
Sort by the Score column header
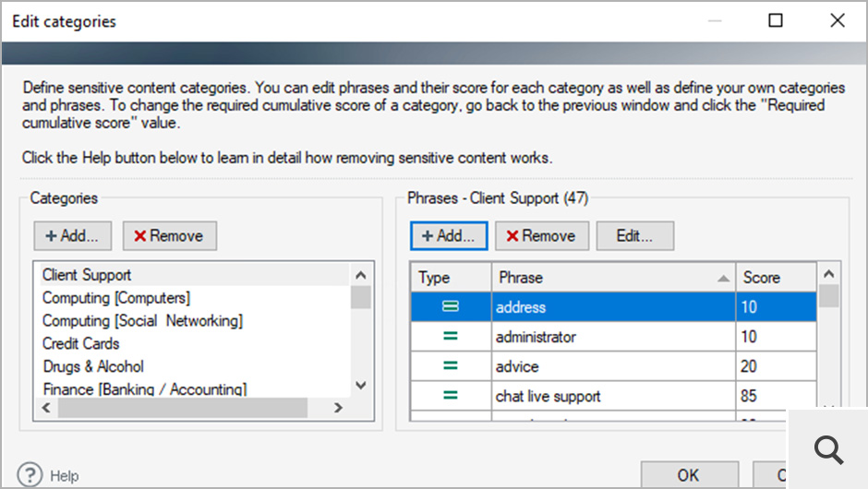tap(776, 277)
